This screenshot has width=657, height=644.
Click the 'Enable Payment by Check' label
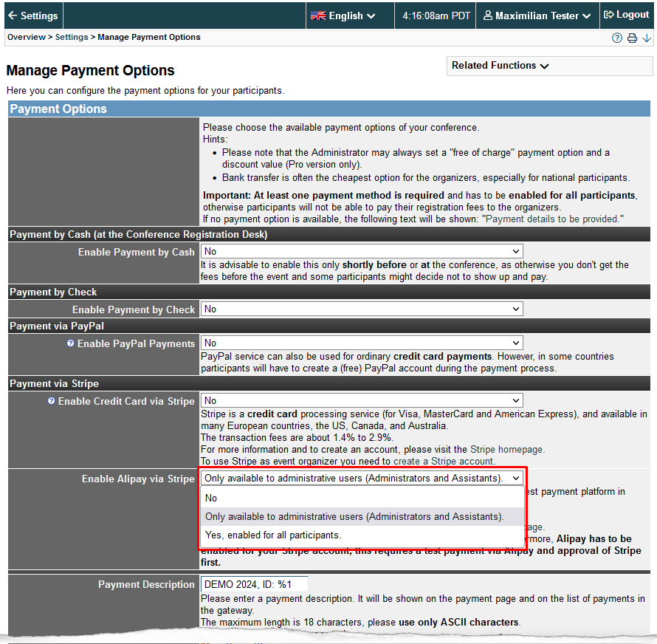133,310
